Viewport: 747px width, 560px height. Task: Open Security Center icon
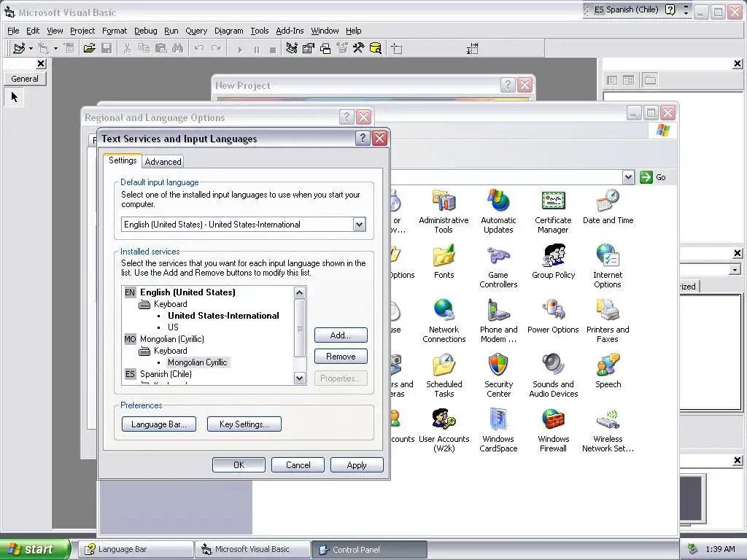point(498,376)
